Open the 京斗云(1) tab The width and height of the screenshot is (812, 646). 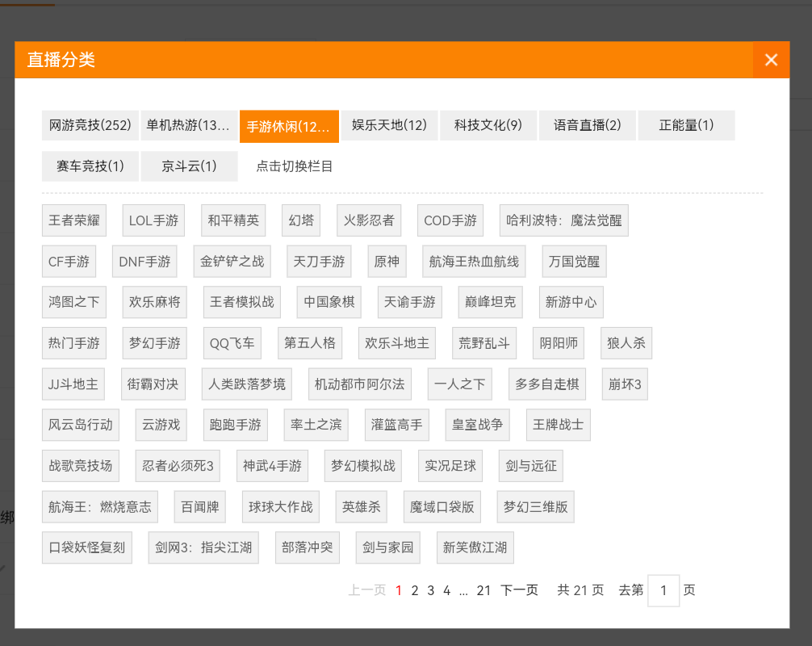point(189,166)
